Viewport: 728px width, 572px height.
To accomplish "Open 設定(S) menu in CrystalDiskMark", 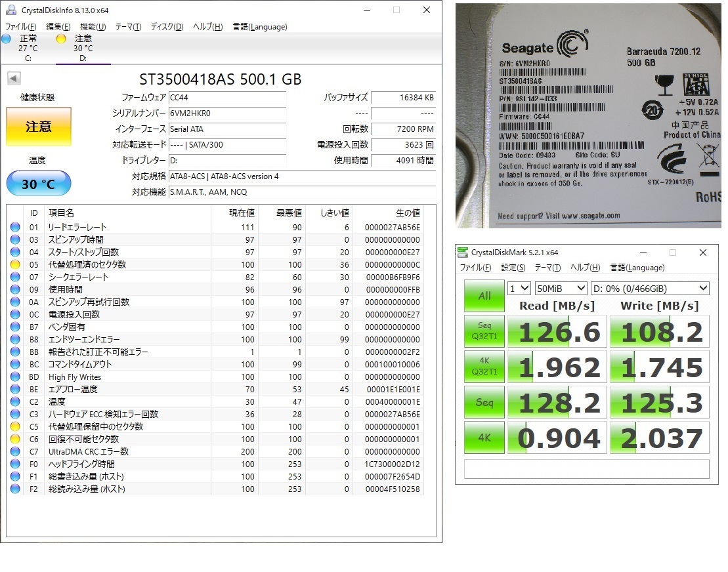I will [x=513, y=267].
